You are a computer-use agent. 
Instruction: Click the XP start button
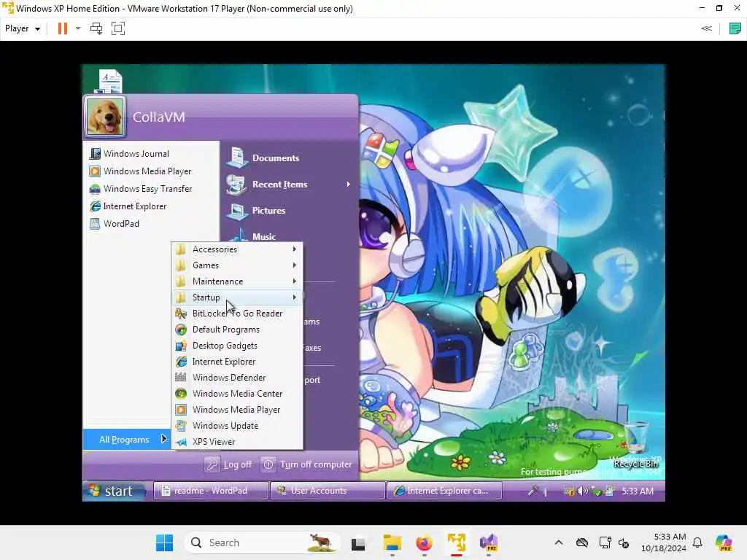pos(115,491)
